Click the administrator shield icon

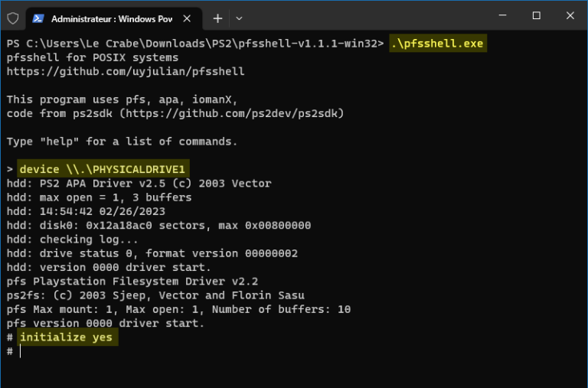(x=12, y=17)
